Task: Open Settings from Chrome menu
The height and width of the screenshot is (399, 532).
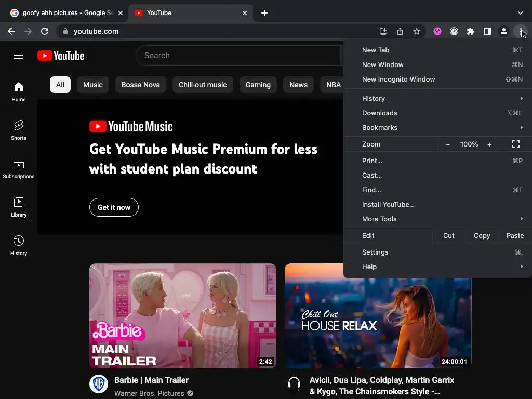Action: 437,252
